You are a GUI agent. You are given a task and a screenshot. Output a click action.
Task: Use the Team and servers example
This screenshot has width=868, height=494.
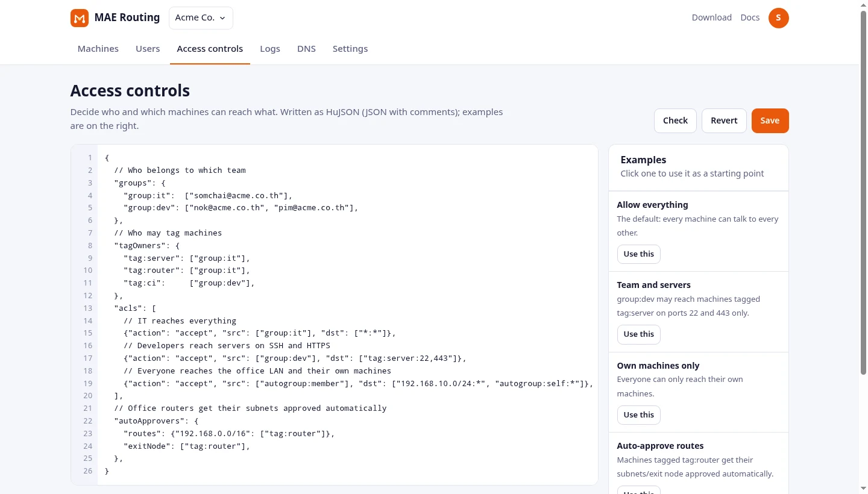coord(638,334)
